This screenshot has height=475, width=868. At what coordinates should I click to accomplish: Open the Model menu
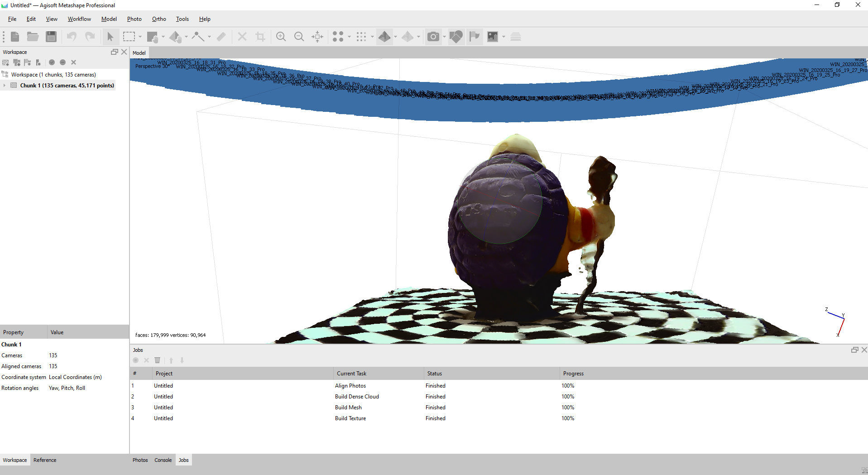(x=109, y=19)
